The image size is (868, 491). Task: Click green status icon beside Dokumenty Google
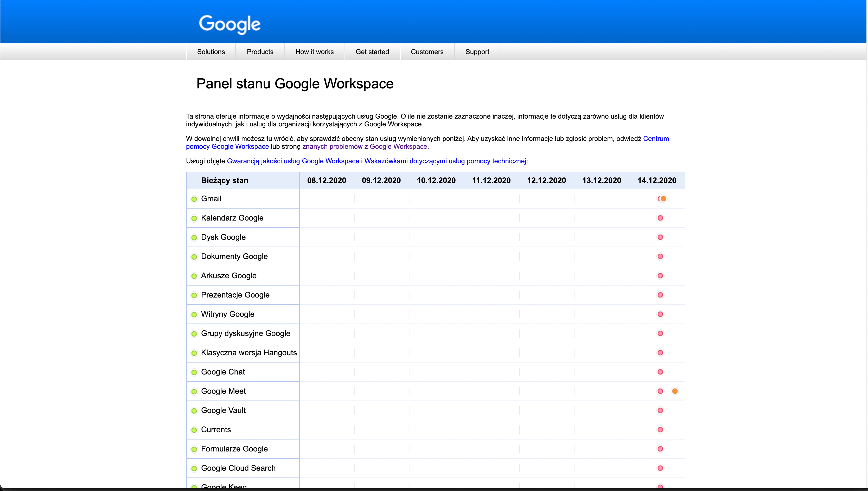(194, 257)
